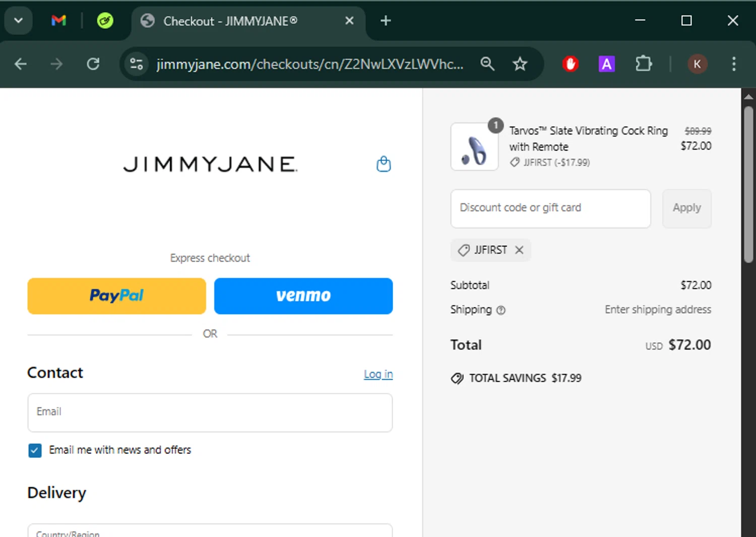Go forward to the next page
This screenshot has height=537, width=756.
pyautogui.click(x=56, y=64)
